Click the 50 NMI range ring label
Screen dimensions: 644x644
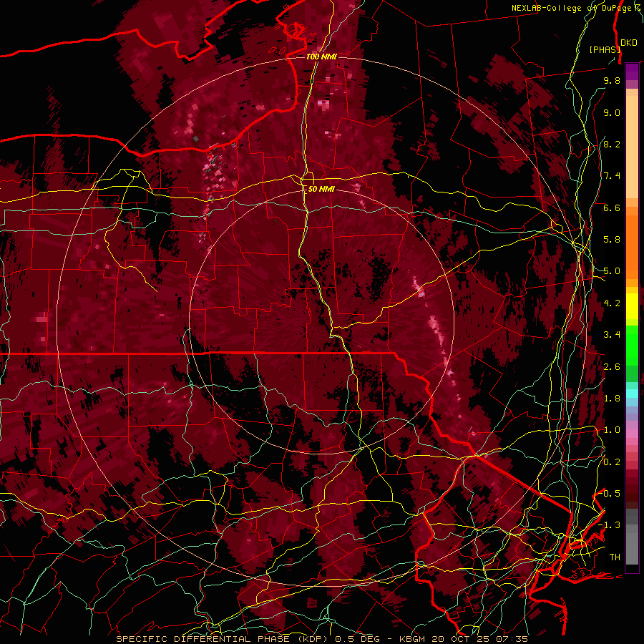(321, 189)
